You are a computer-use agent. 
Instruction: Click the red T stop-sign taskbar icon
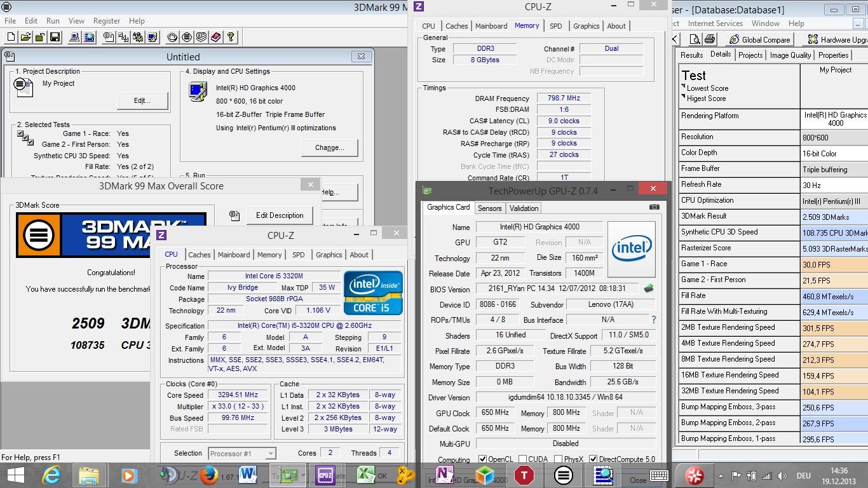524,475
